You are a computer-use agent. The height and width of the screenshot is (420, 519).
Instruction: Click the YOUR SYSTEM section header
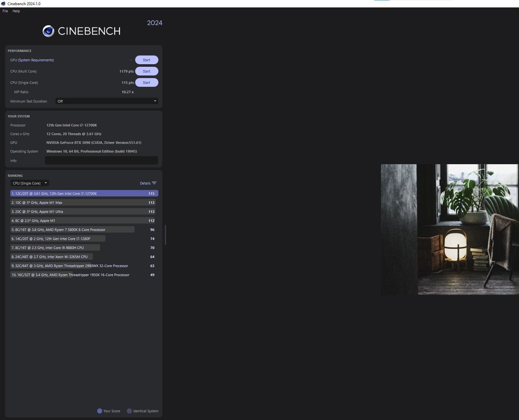(x=19, y=116)
